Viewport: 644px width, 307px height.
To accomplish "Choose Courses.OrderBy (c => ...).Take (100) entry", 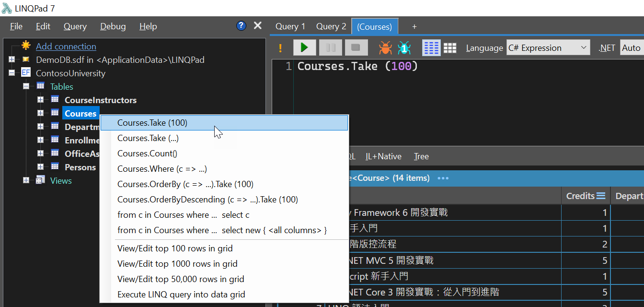I will coord(224,184).
